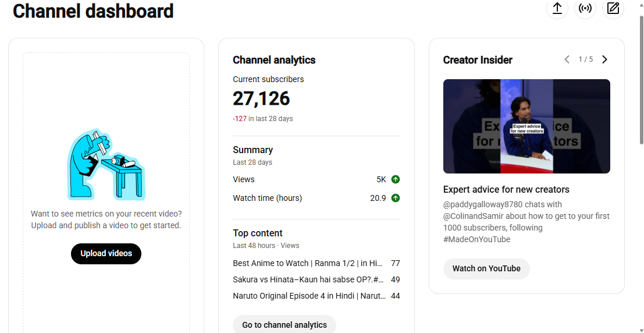Click the Creator Insider heading
The height and width of the screenshot is (333, 644).
click(478, 60)
